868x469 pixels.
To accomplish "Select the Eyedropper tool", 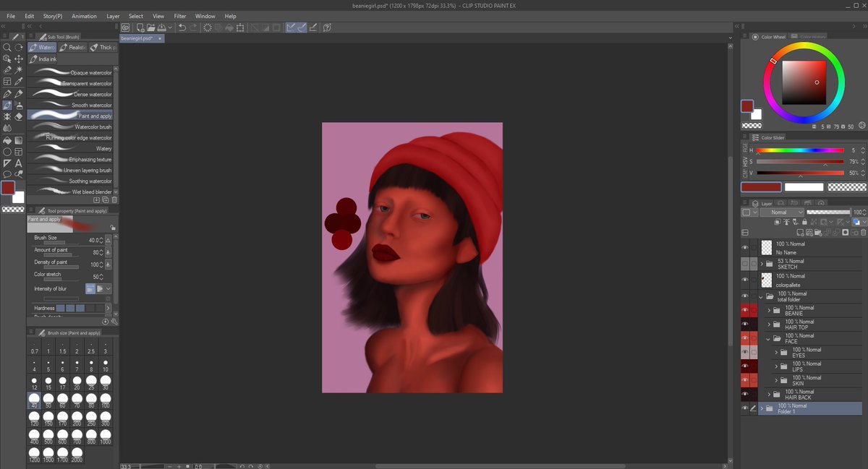I will [x=19, y=82].
